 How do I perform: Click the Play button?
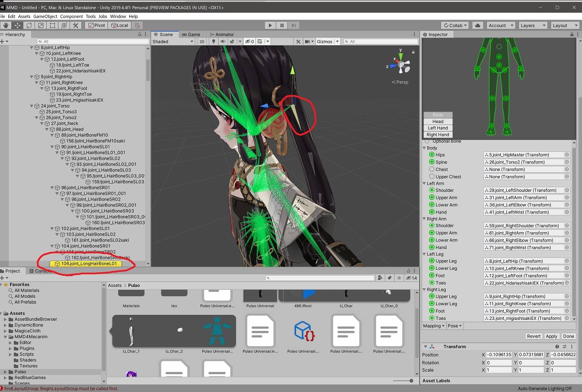(270, 25)
